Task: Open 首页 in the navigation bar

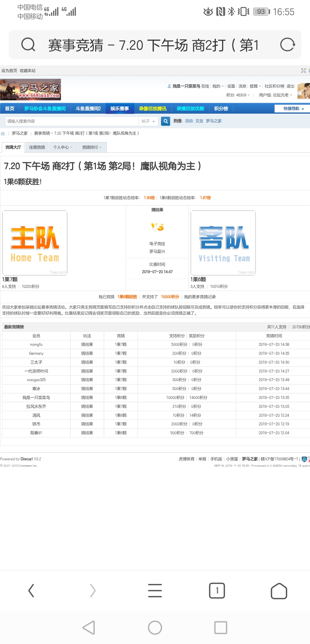Action: tap(9, 108)
